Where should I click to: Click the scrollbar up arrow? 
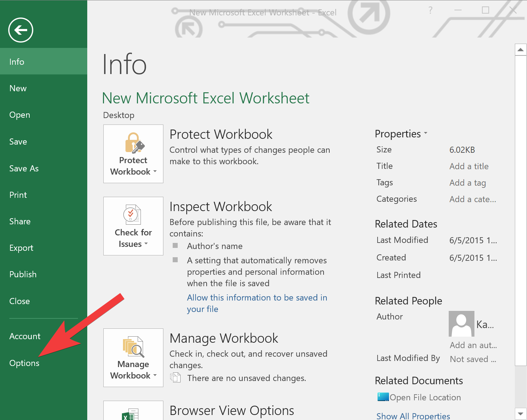pyautogui.click(x=521, y=50)
